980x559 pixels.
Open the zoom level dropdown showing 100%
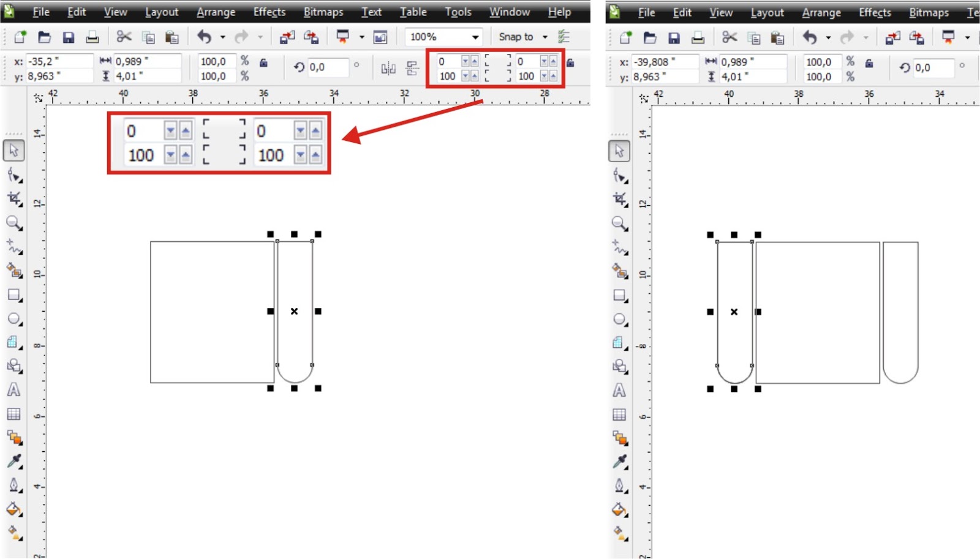click(x=475, y=36)
